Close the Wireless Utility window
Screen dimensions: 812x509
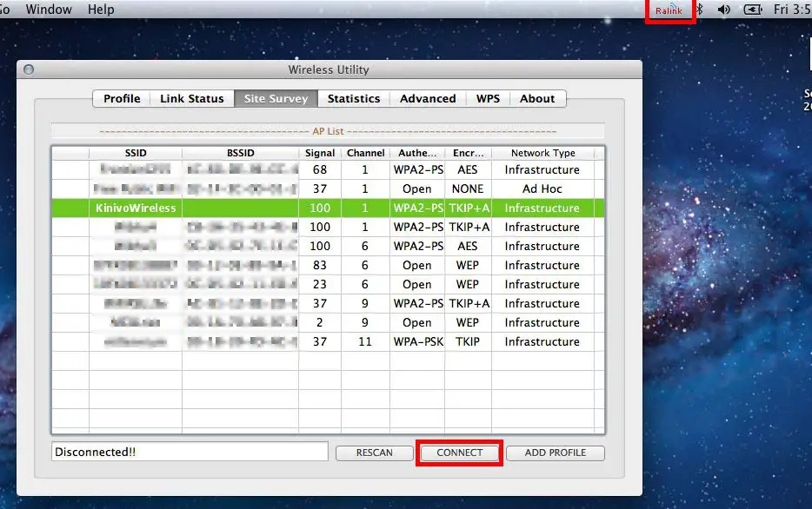(x=29, y=69)
